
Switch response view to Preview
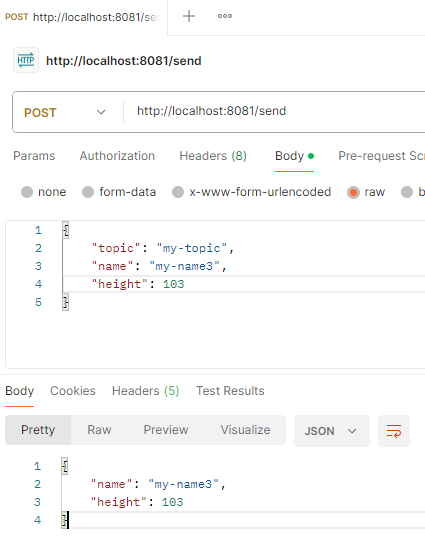(166, 430)
